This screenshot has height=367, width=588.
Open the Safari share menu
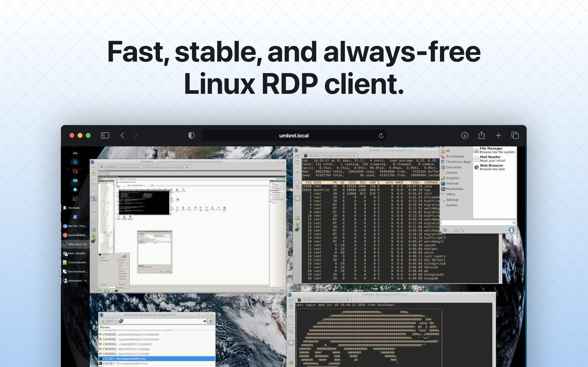pos(482,135)
